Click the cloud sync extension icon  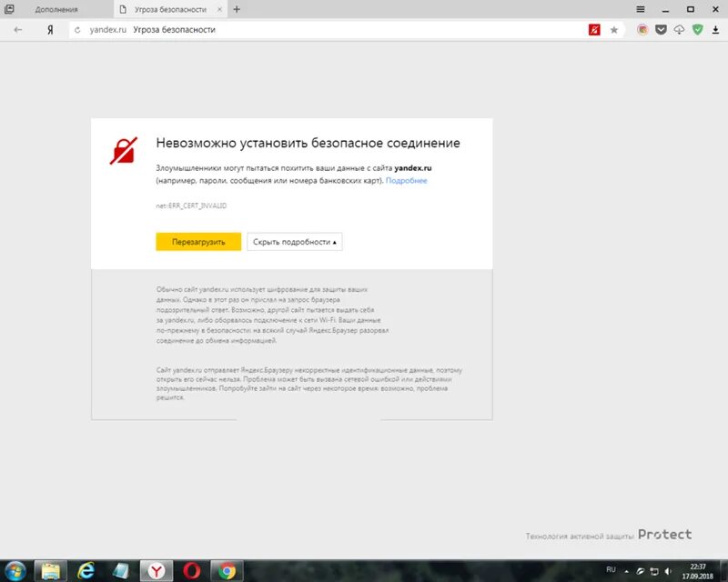click(679, 30)
